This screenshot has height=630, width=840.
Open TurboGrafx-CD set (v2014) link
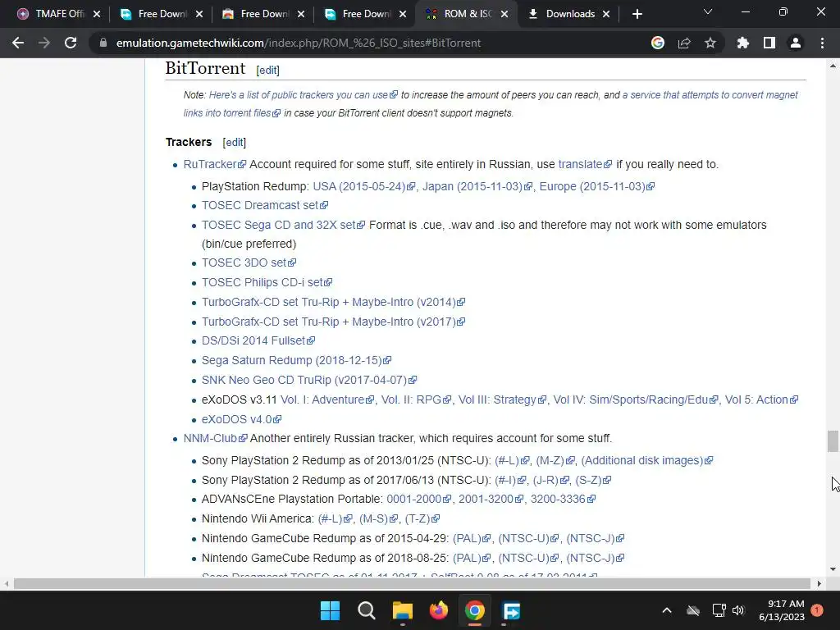(333, 302)
